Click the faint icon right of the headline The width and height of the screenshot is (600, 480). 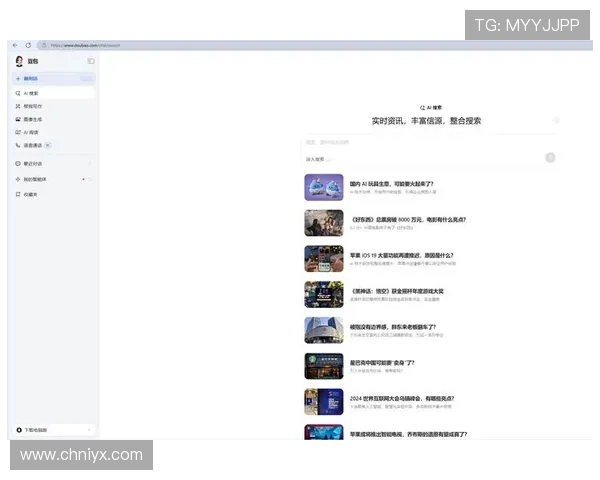[557, 121]
